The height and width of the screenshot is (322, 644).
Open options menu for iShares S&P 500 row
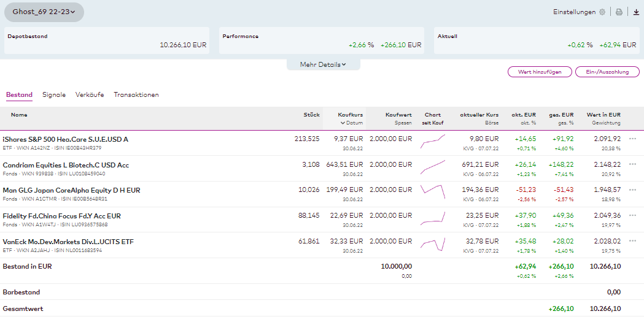632,139
